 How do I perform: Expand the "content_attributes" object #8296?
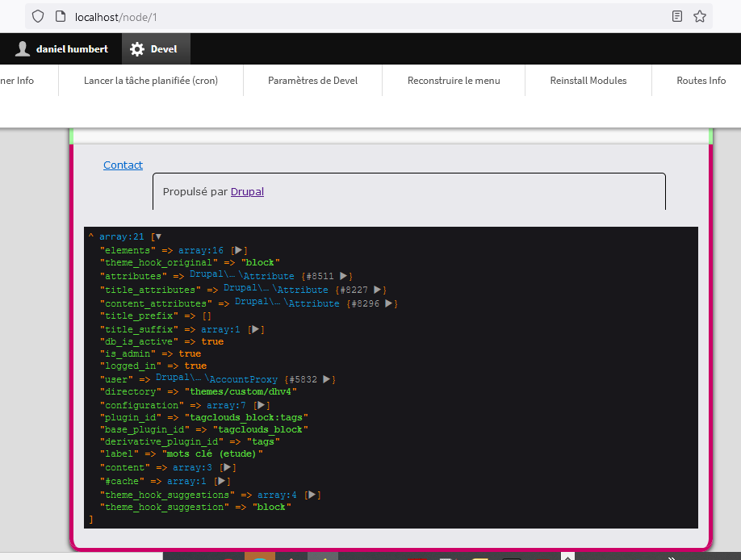tap(390, 303)
